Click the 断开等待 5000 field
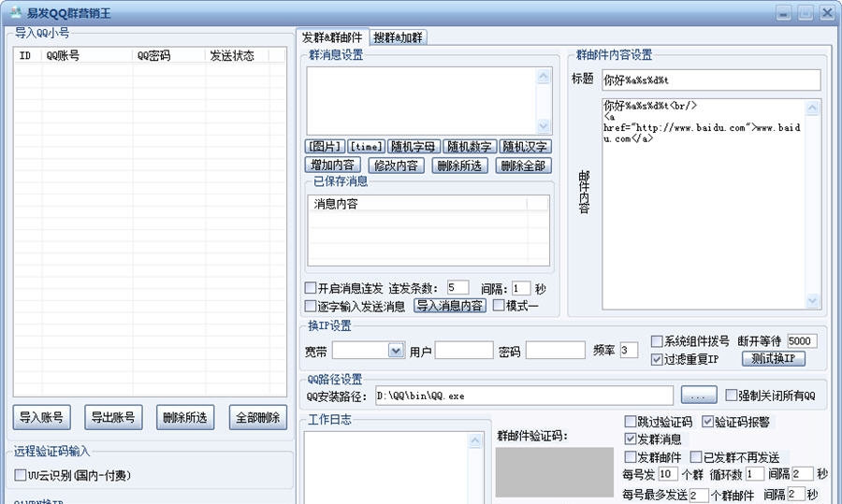This screenshot has height=504, width=842. coord(803,340)
